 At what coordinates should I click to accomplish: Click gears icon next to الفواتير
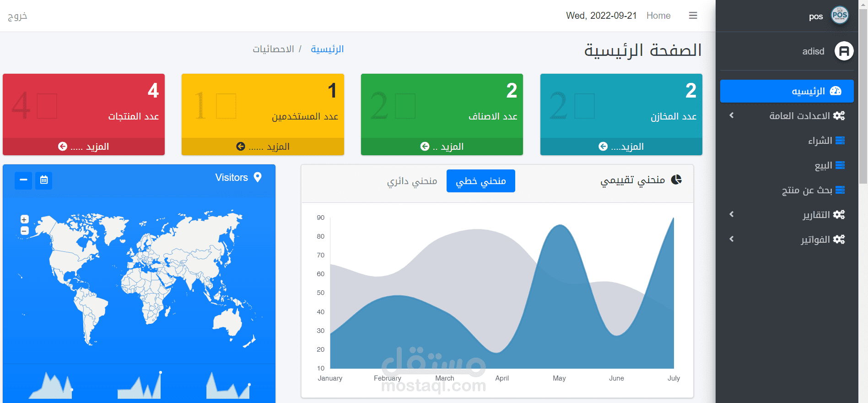pos(839,239)
